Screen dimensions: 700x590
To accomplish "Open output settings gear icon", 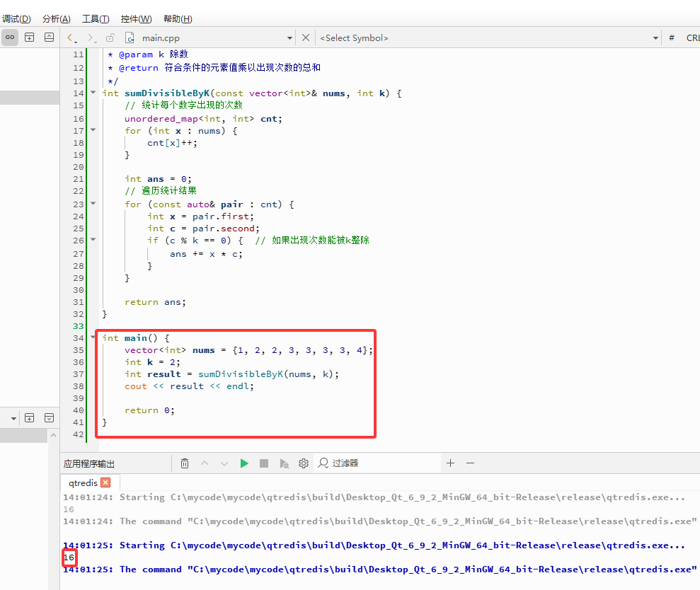I will [304, 463].
